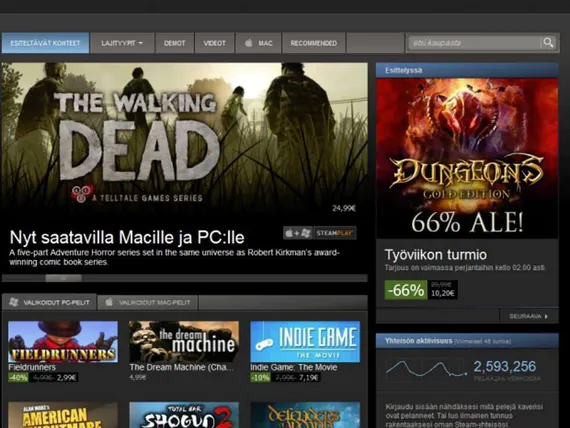Click the store search input field

[x=474, y=43]
